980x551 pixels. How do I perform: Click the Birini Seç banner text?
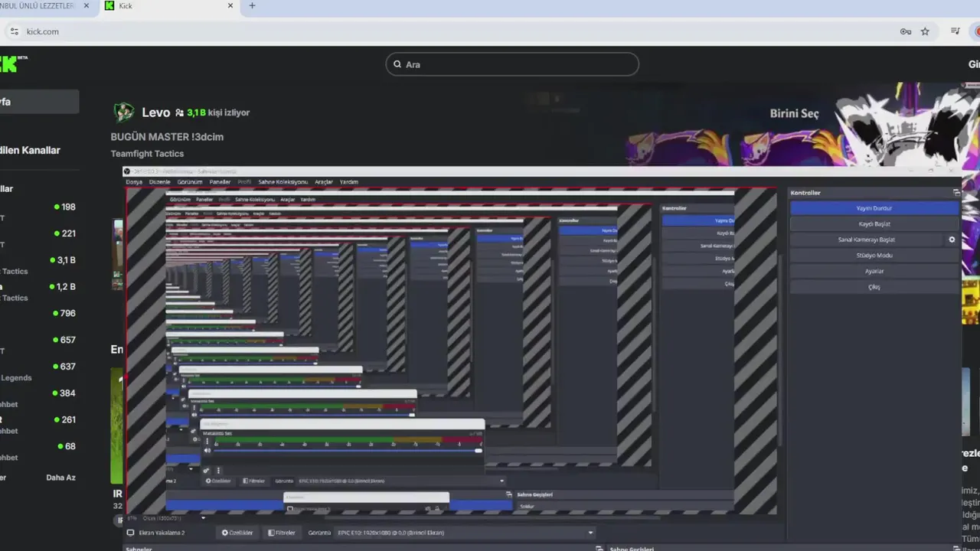pyautogui.click(x=794, y=113)
